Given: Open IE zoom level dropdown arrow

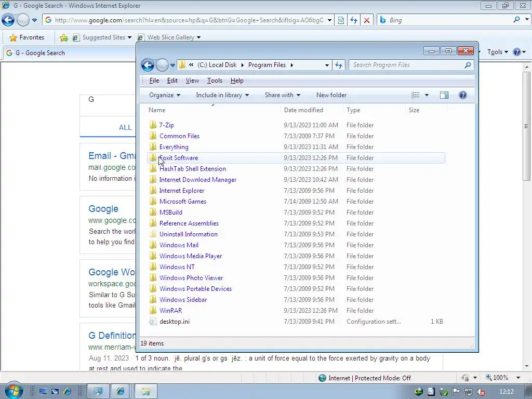Looking at the screenshot, I should [518, 378].
